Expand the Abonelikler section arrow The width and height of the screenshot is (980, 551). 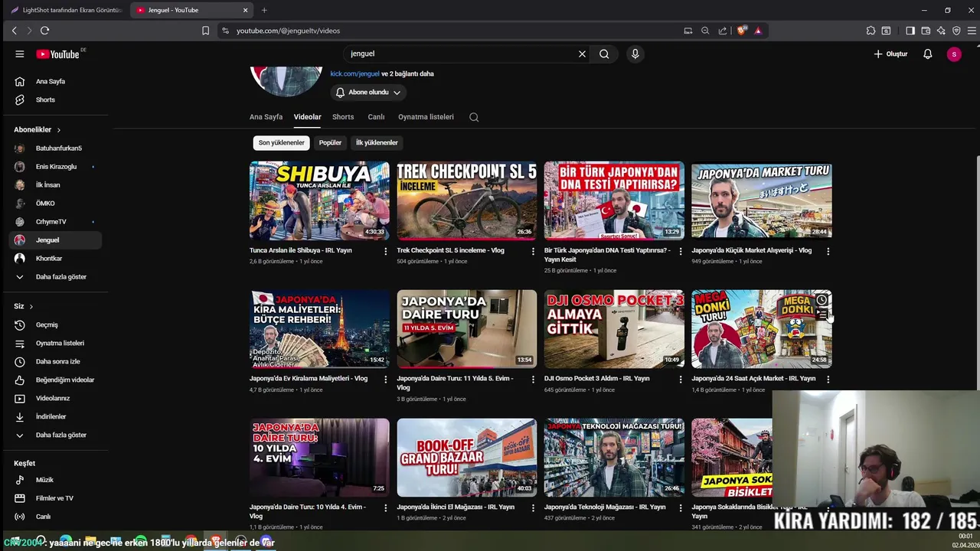58,130
